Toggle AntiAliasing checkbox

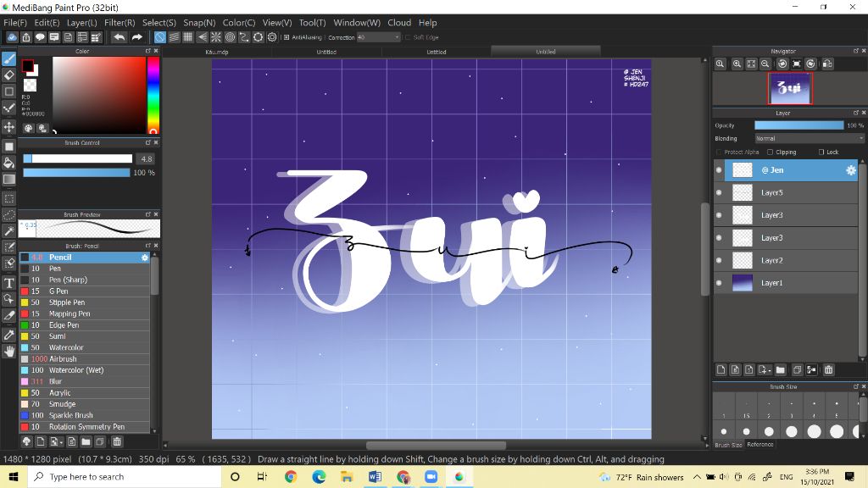click(287, 37)
